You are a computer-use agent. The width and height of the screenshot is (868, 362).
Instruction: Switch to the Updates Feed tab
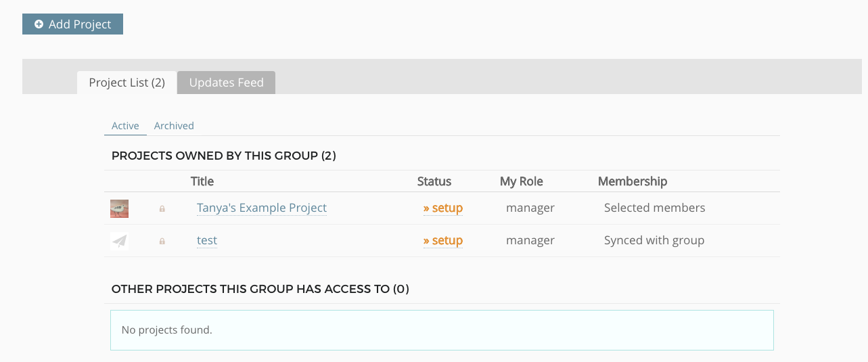click(226, 83)
